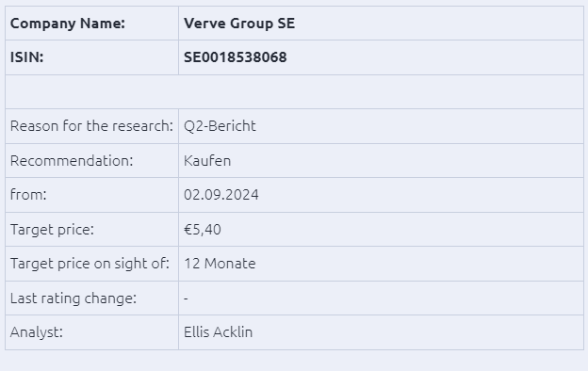Click the Target price label

[52, 230]
